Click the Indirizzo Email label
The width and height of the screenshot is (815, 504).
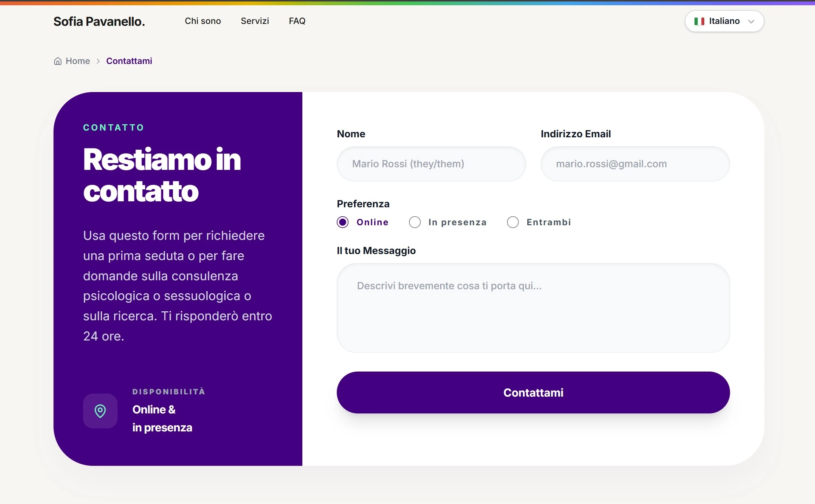(x=576, y=134)
